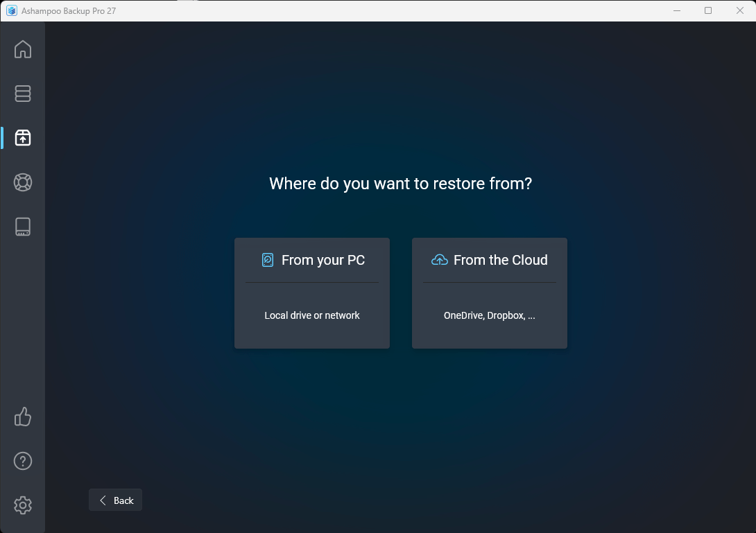Select the From your PC restore option
Image resolution: width=756 pixels, height=533 pixels.
(312, 292)
